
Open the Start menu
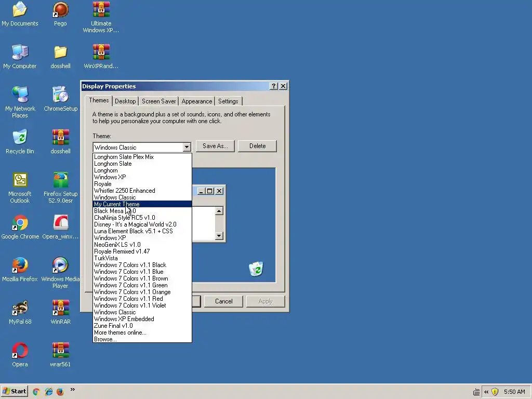[x=14, y=392]
